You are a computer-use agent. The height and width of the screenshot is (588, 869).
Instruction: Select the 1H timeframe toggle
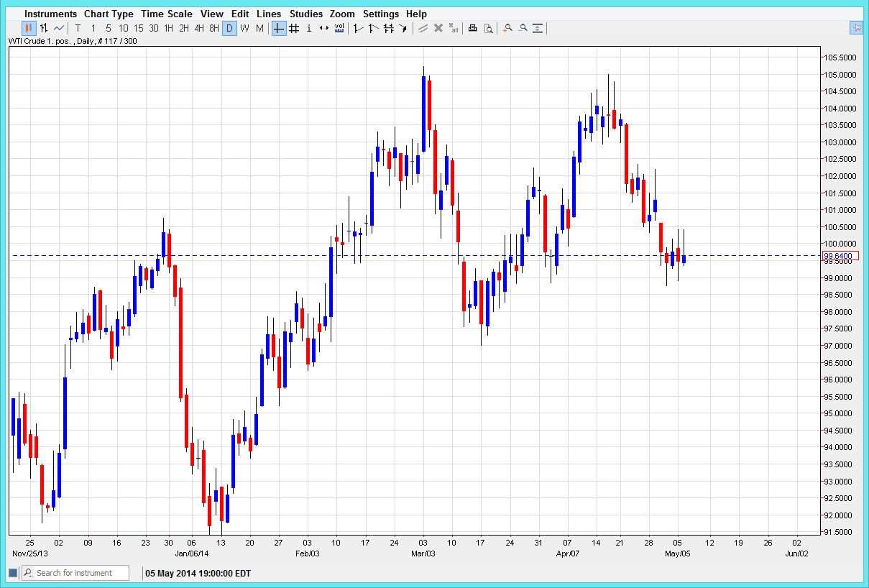[x=168, y=28]
